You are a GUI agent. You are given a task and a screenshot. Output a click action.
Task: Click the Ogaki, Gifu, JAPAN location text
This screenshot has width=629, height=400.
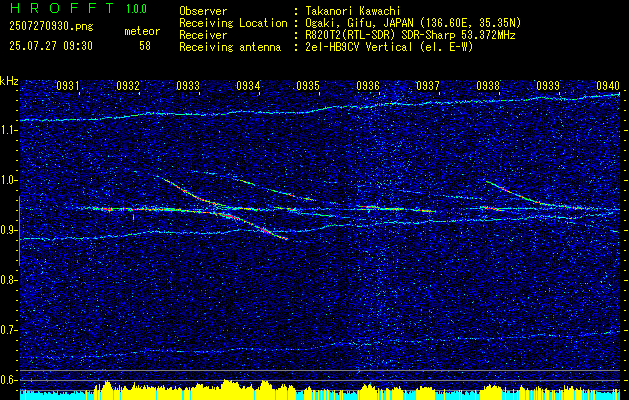(x=413, y=23)
